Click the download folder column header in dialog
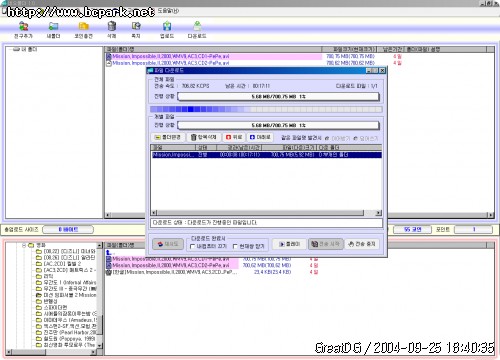This screenshot has height=360, width=500. [349, 147]
